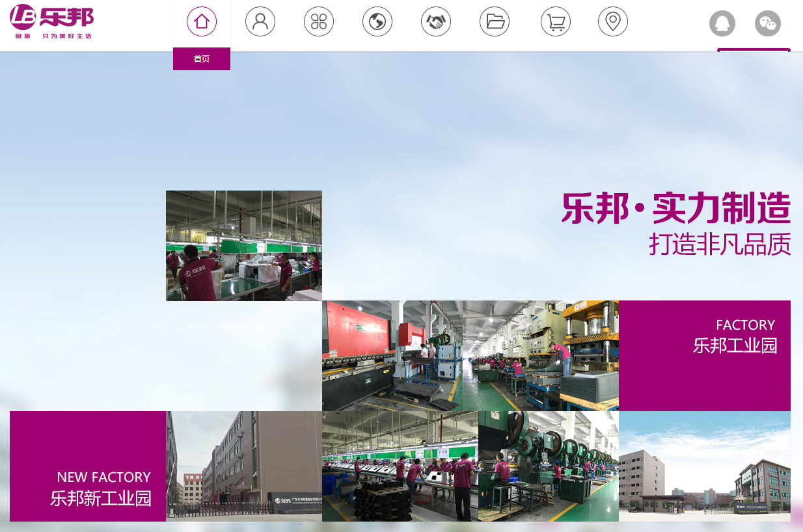Click the handshake cooperation icon

pos(436,21)
